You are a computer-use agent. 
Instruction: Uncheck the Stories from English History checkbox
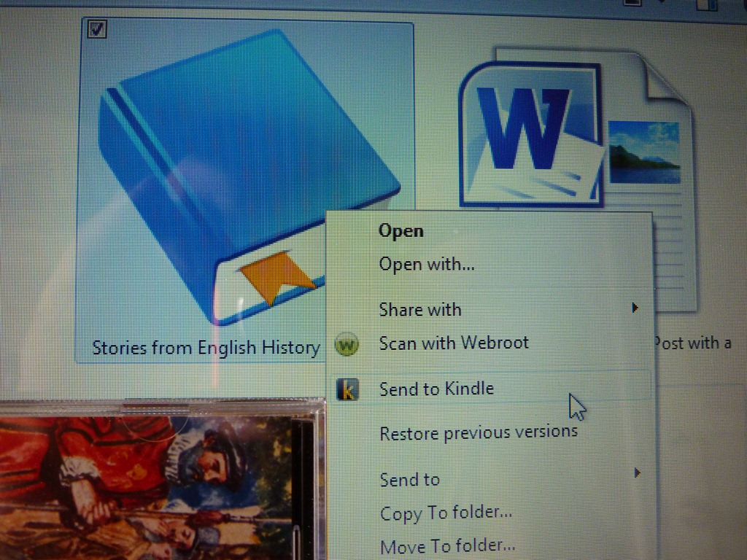[97, 30]
